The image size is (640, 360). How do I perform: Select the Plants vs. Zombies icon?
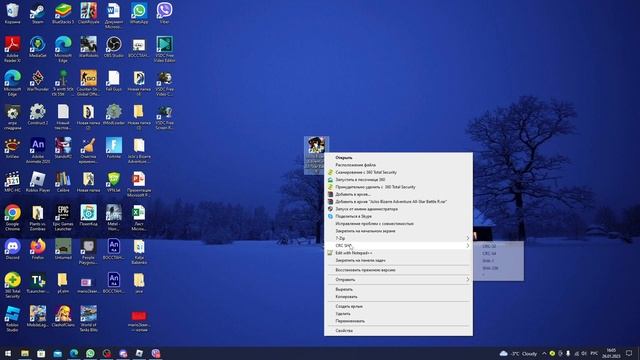click(x=38, y=218)
